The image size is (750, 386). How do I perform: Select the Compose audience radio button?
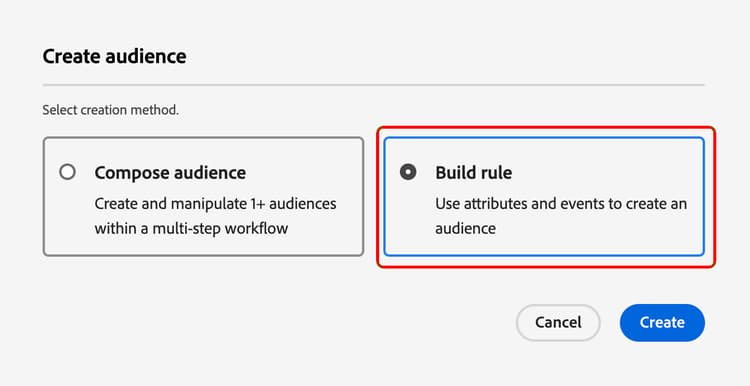coord(67,172)
